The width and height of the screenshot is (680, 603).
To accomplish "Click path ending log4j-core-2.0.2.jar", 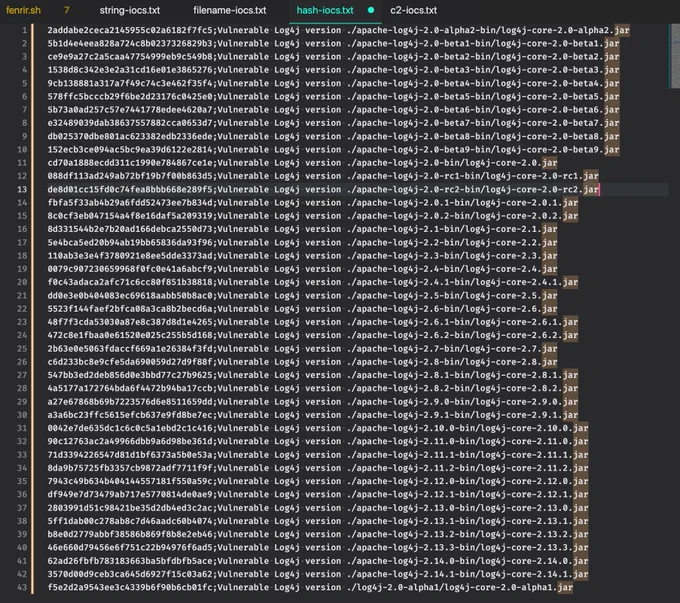I will (x=462, y=216).
